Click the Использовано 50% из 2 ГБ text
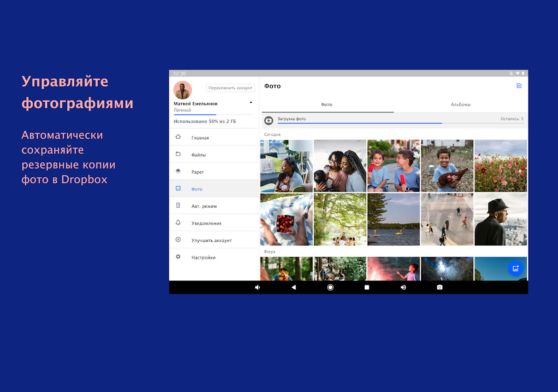 tap(205, 121)
